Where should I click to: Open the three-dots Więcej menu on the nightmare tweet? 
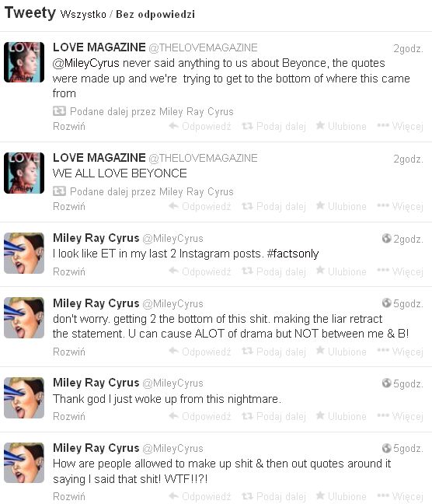tap(383, 415)
